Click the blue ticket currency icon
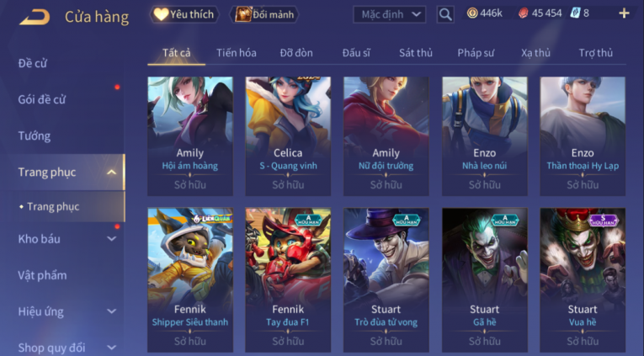The width and height of the screenshot is (644, 356). 575,13
